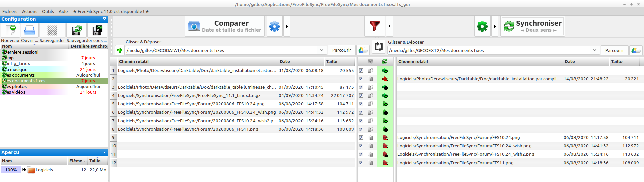The height and width of the screenshot is (182, 644).
Task: Click sync action arrow for row 12
Action: [385, 163]
